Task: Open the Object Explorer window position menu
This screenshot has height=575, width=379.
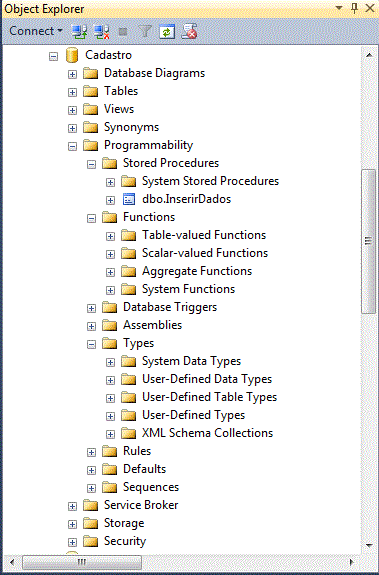Action: point(339,8)
